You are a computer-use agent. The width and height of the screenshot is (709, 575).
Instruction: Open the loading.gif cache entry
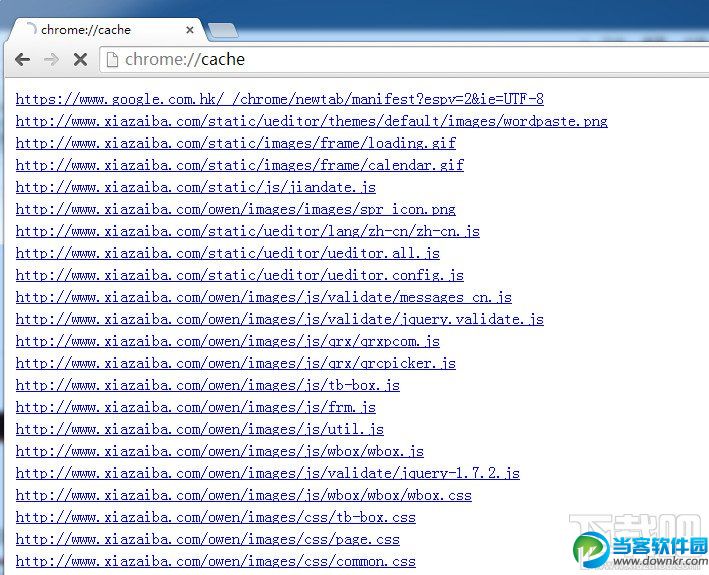(236, 143)
